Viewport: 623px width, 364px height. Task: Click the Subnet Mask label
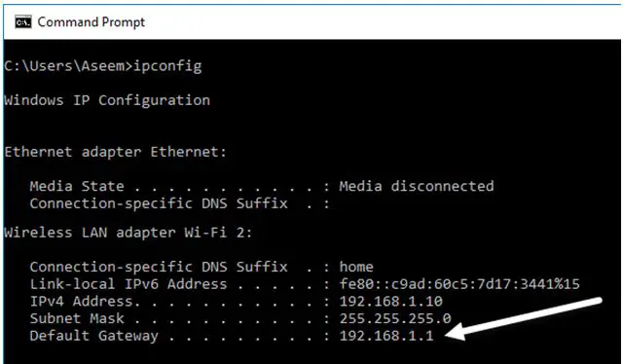(77, 318)
